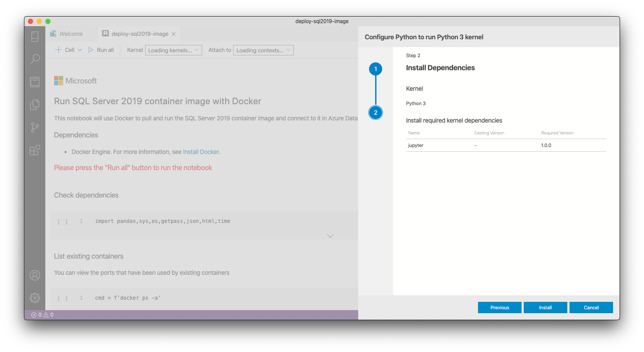The width and height of the screenshot is (644, 352).
Task: Click the Run all toolbar button
Action: [101, 50]
